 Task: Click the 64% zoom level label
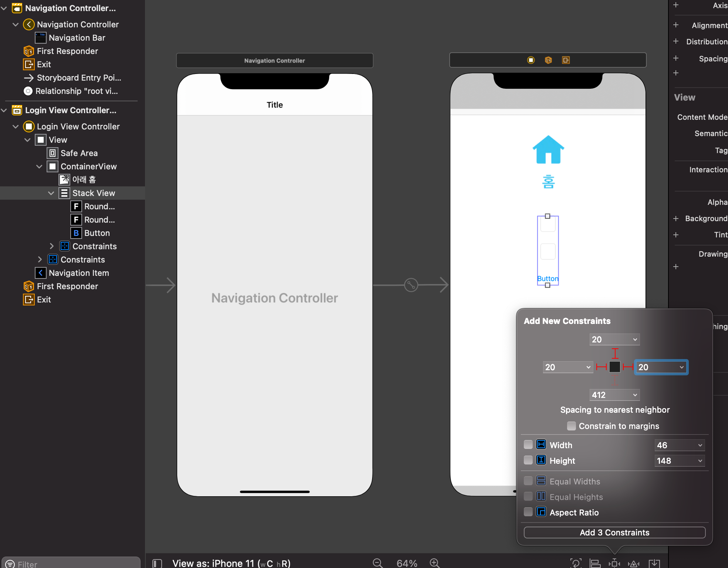(x=407, y=563)
